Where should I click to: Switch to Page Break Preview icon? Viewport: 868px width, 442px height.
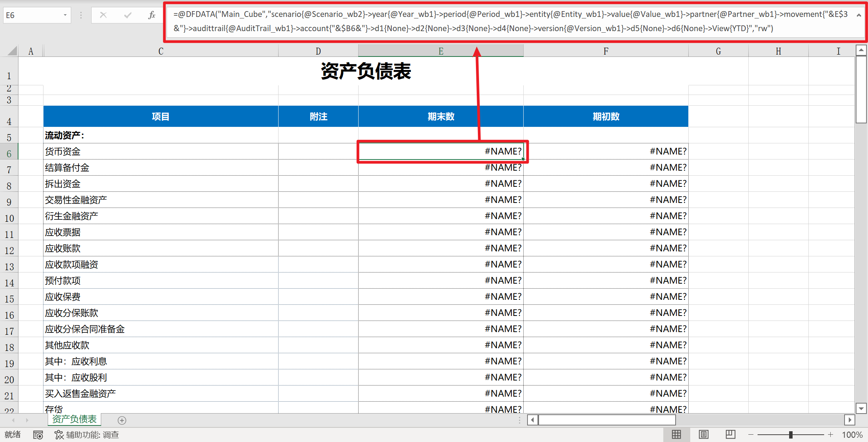730,434
